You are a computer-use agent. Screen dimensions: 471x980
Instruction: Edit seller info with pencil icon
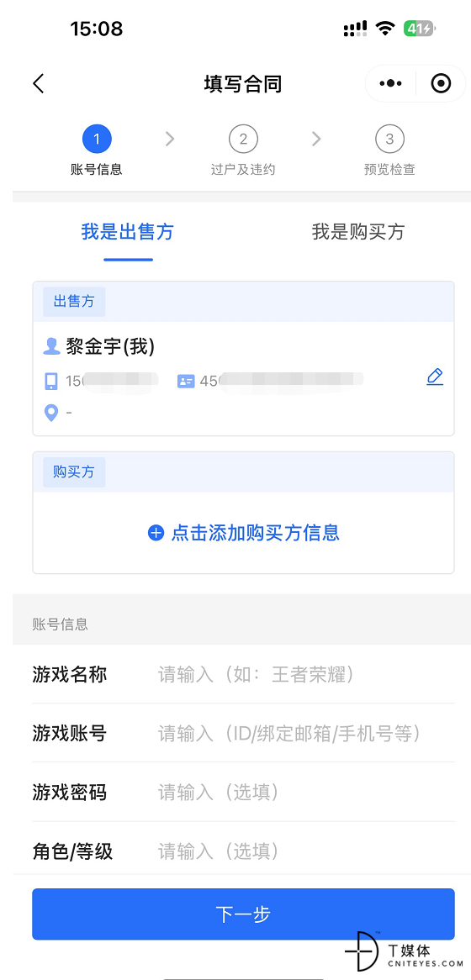(435, 377)
